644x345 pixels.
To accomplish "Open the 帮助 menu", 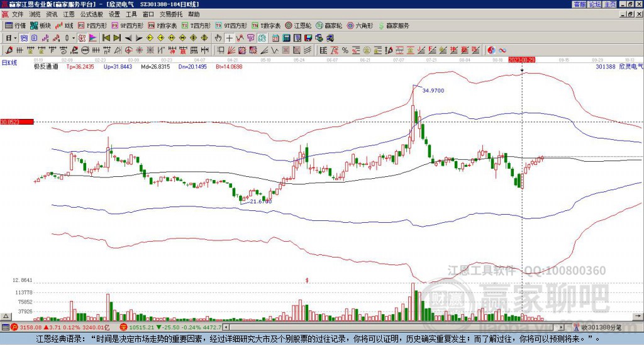I will point(194,14).
